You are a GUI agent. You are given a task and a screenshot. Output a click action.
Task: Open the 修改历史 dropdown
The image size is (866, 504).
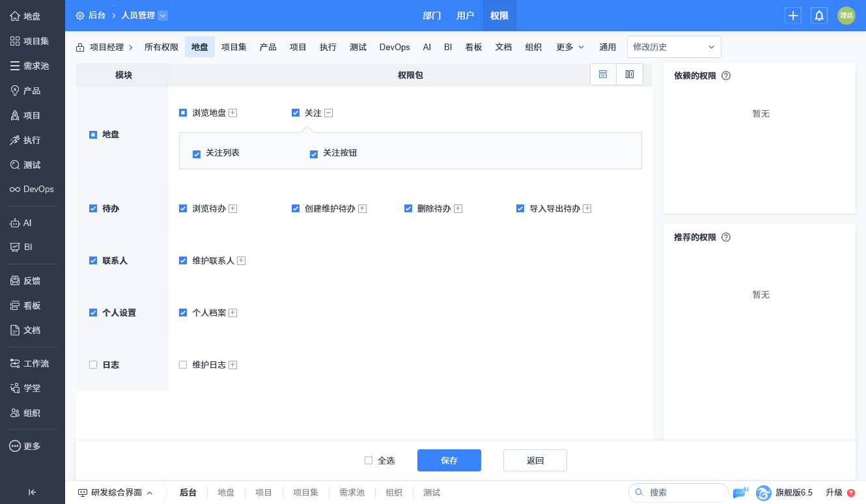click(674, 47)
